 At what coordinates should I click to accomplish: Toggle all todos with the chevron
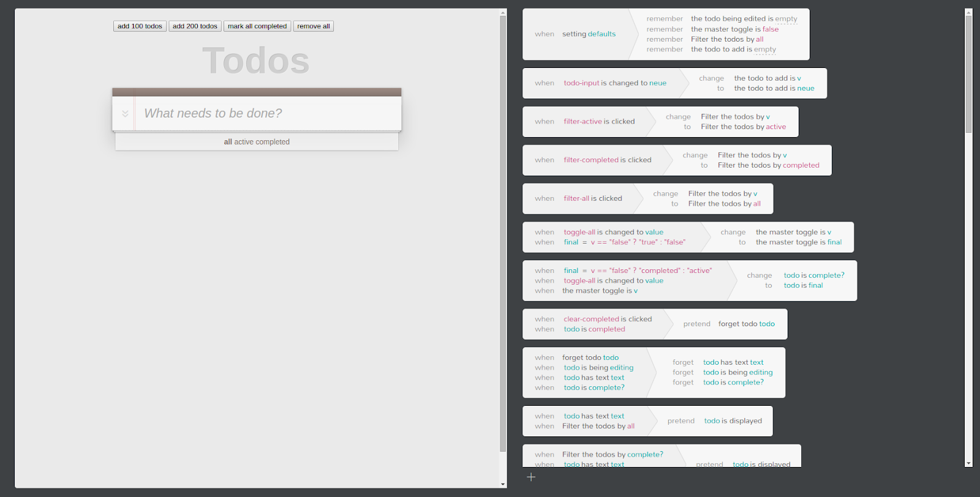[125, 114]
